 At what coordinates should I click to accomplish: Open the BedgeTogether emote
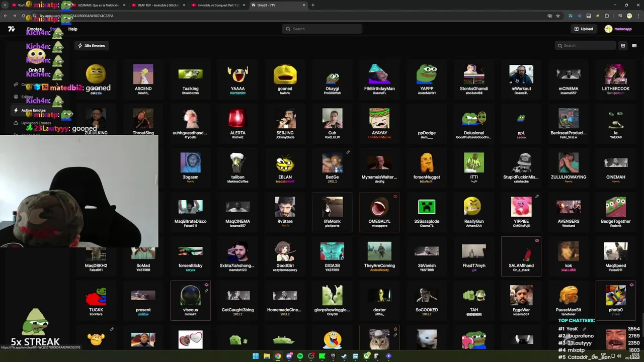point(616,212)
